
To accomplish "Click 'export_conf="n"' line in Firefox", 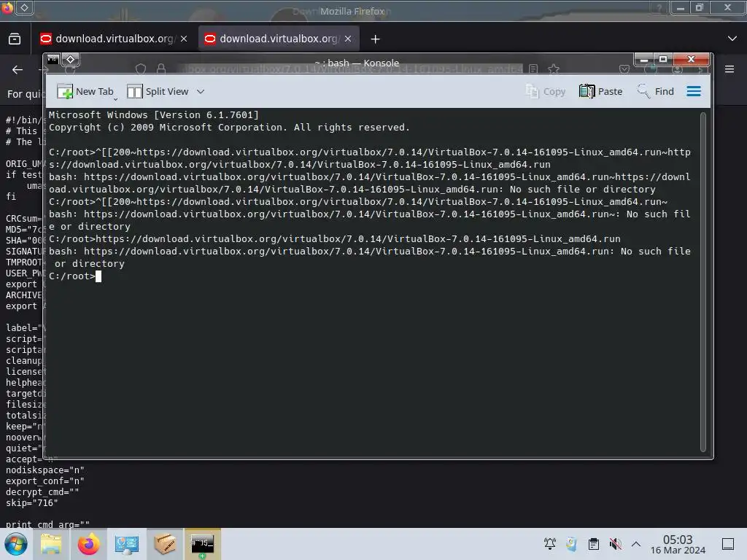I will pyautogui.click(x=45, y=481).
